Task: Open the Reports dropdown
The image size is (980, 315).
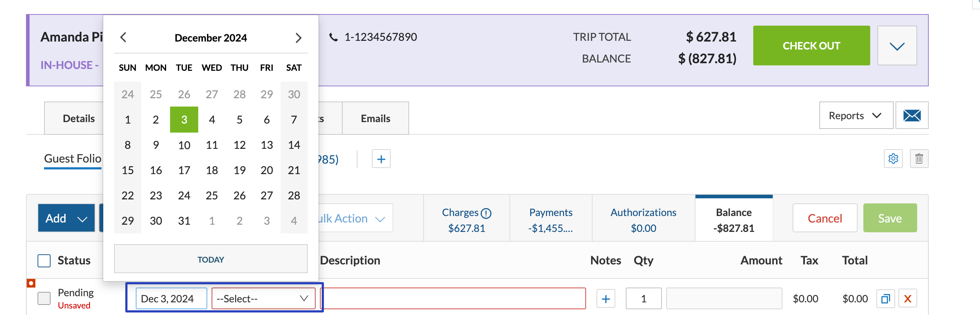Action: pyautogui.click(x=855, y=115)
